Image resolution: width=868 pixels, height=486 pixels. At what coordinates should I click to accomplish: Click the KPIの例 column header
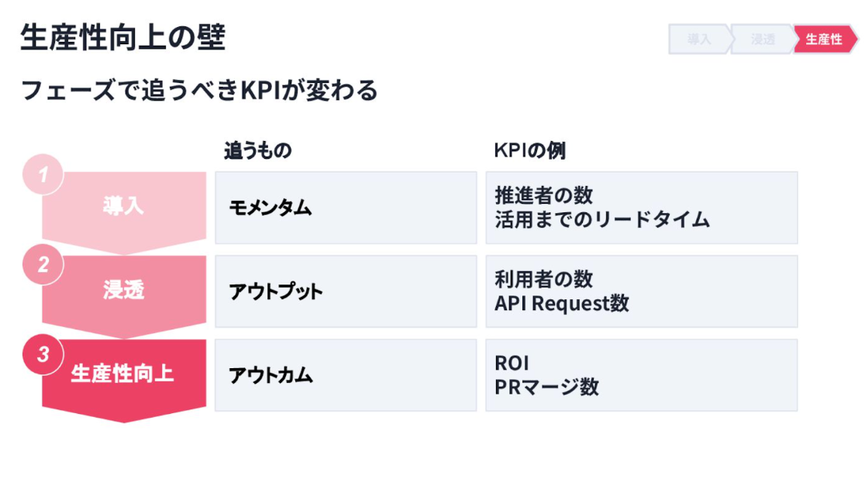(x=530, y=150)
